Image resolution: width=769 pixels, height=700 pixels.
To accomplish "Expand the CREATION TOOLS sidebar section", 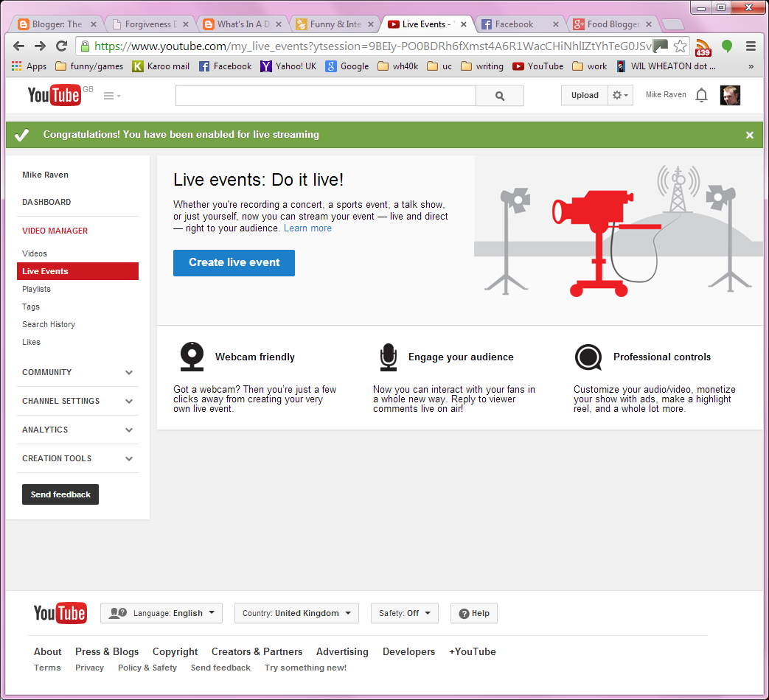I will pos(77,458).
